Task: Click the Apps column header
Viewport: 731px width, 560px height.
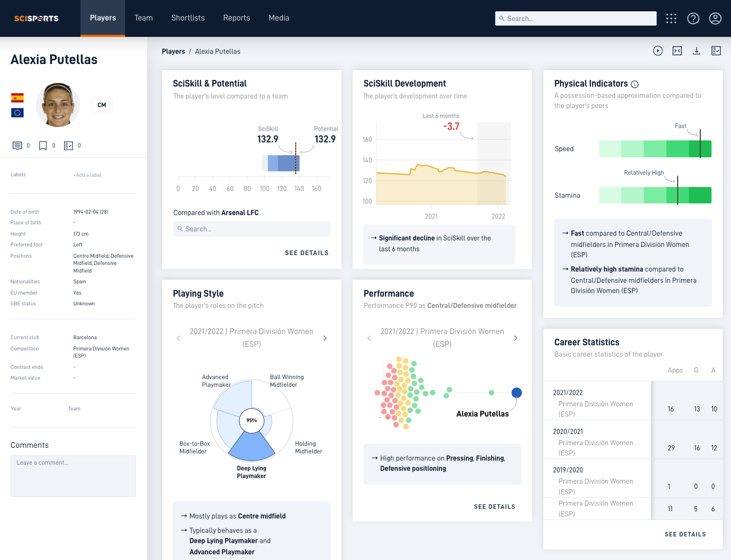Action: [675, 370]
